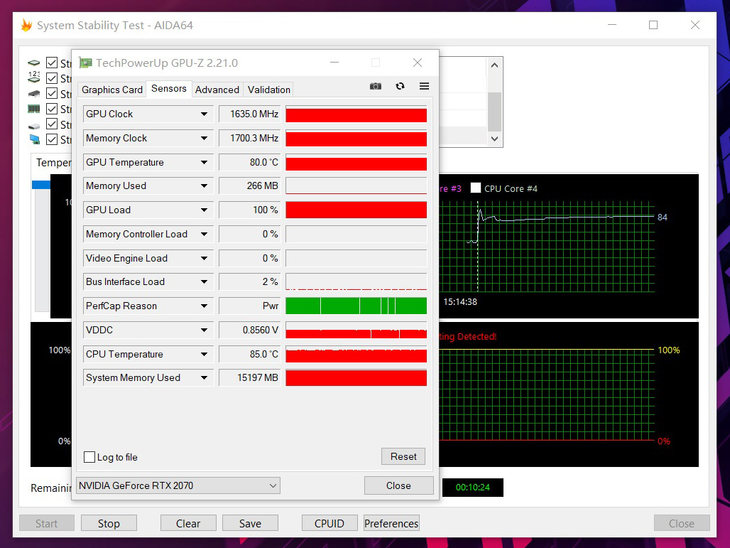This screenshot has height=548, width=730.
Task: Open AIDA64 Preferences
Action: point(392,523)
